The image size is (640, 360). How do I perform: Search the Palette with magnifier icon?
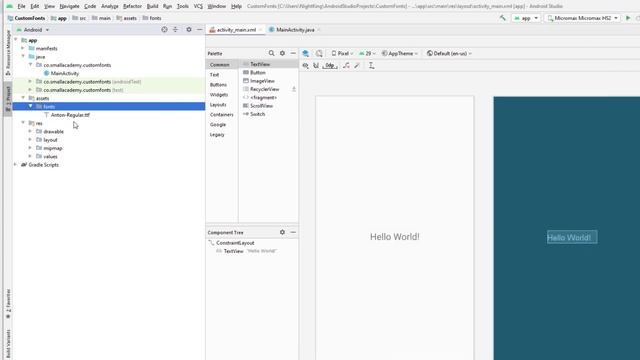pyautogui.click(x=271, y=53)
